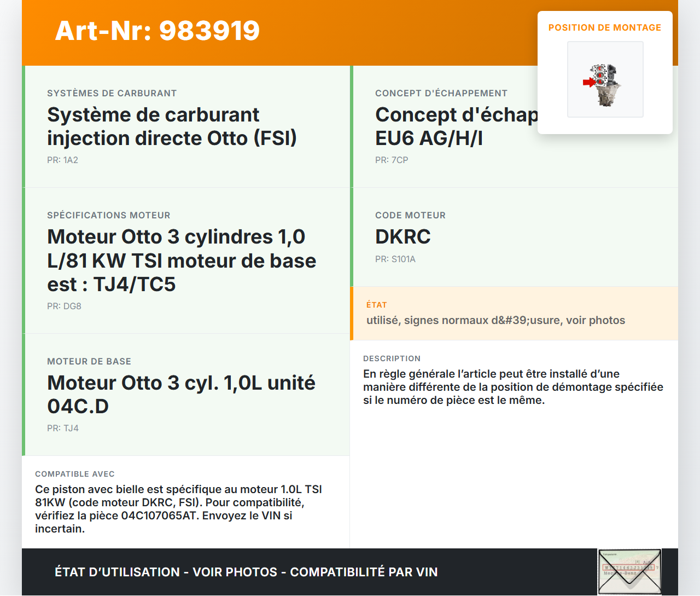The image size is (700, 596).
Task: Click the orange ÉTAT condition box
Action: [x=514, y=313]
